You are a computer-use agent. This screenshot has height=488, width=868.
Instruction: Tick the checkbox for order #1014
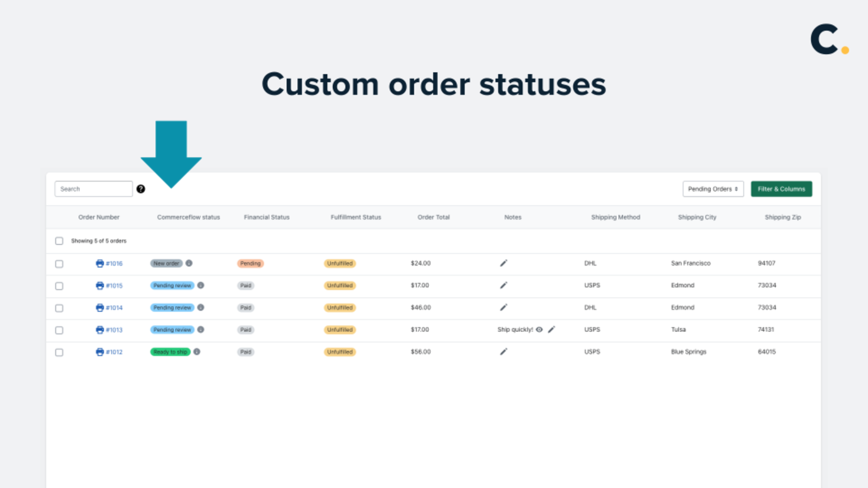point(59,308)
